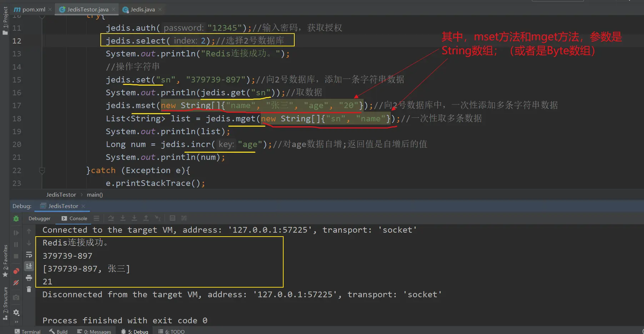Click line number 12 in the gutter
This screenshot has width=644, height=334.
(17, 41)
